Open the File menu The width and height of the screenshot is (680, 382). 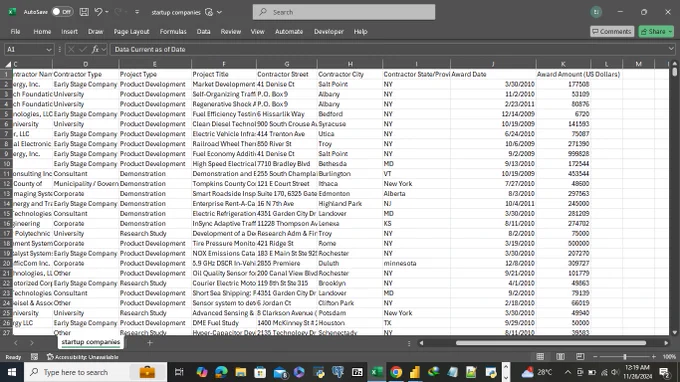[x=15, y=32]
